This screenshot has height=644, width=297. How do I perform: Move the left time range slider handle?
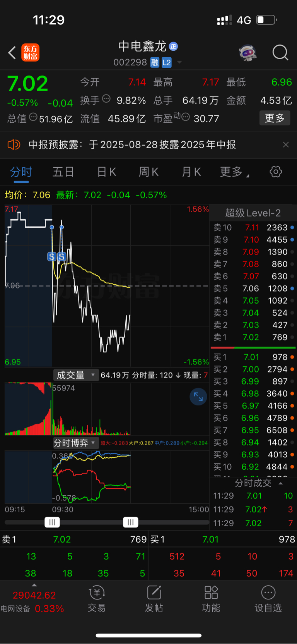52,522
